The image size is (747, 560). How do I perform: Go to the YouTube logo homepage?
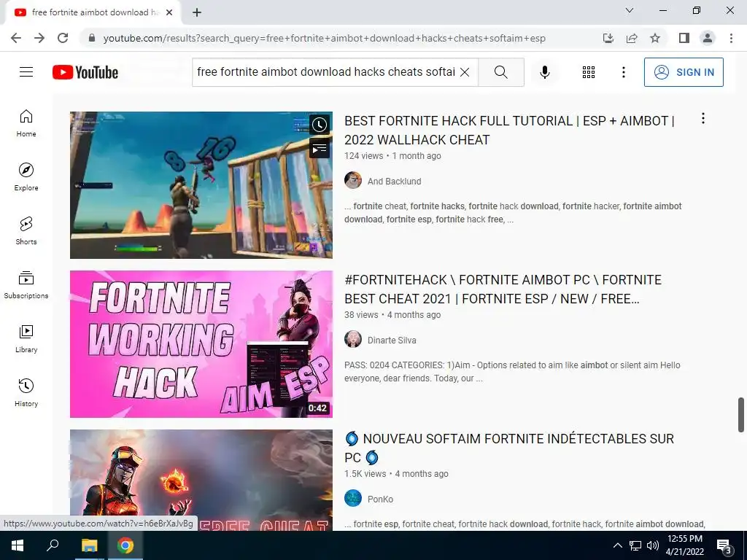85,72
